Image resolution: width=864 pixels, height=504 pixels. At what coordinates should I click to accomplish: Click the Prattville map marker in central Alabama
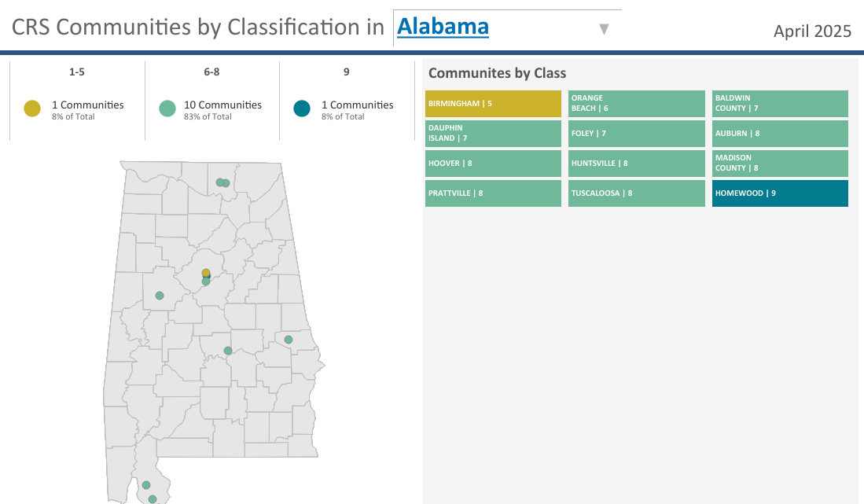tap(227, 351)
